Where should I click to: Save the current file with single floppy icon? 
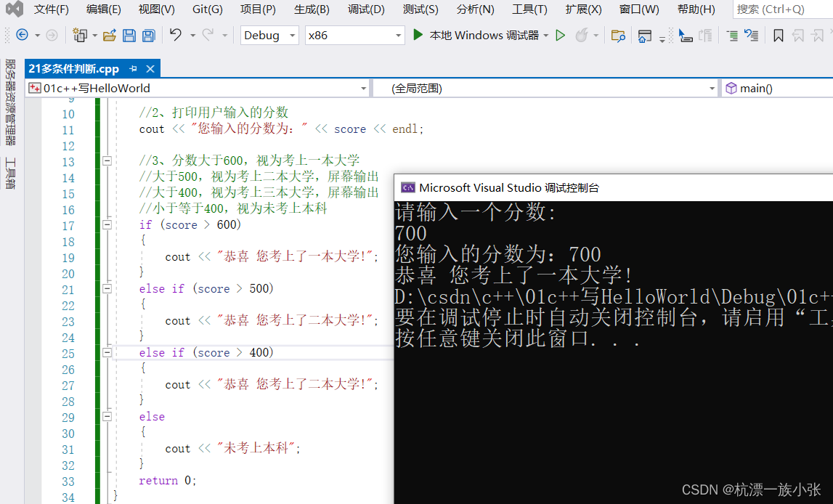129,35
